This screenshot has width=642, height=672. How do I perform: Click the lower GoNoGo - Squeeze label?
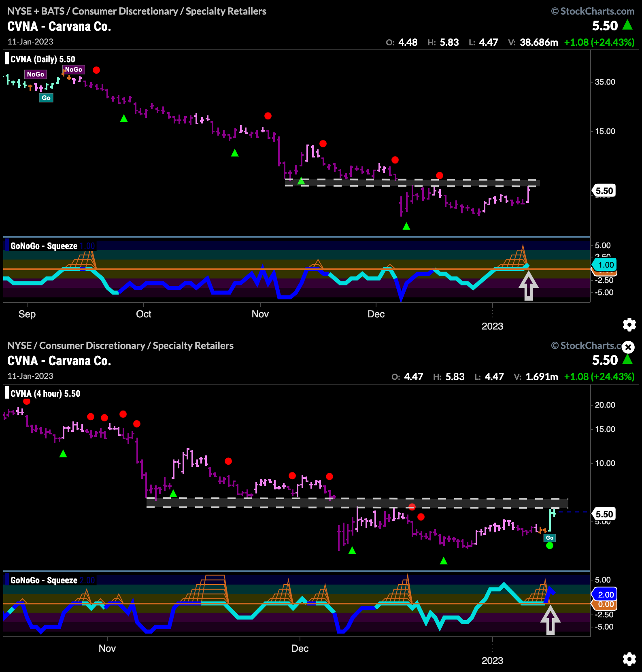pyautogui.click(x=44, y=580)
